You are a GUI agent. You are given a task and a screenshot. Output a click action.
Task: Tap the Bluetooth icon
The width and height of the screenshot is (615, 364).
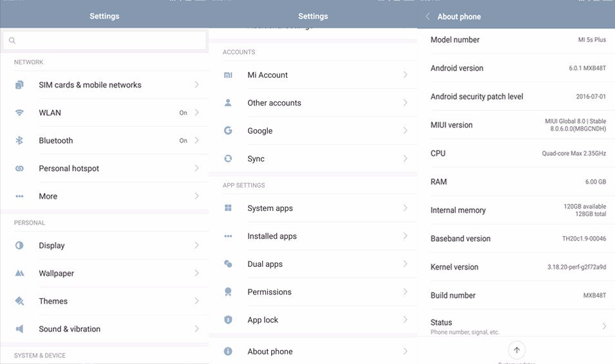point(19,141)
